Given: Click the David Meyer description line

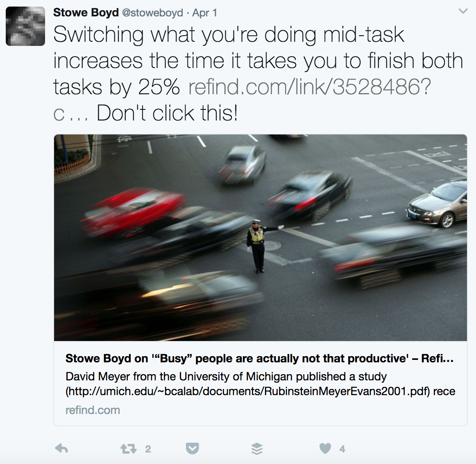Looking at the screenshot, I should click(x=226, y=377).
